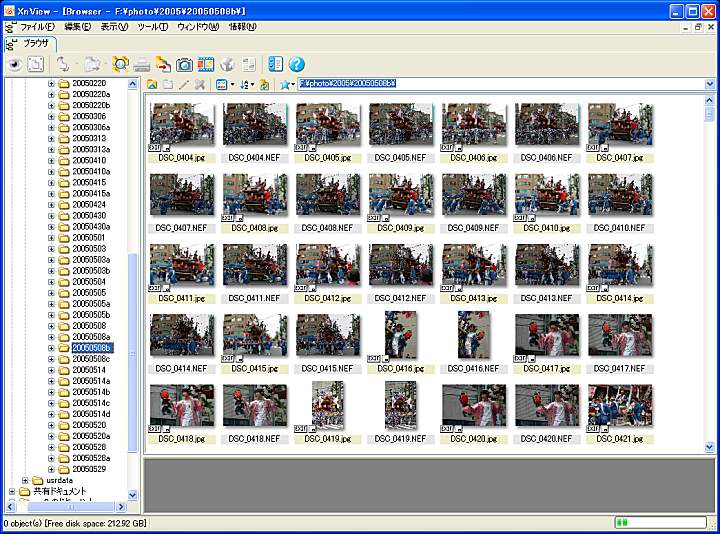Viewport: 720px width, 534px height.
Task: Click the star favorites icon
Action: coord(285,84)
